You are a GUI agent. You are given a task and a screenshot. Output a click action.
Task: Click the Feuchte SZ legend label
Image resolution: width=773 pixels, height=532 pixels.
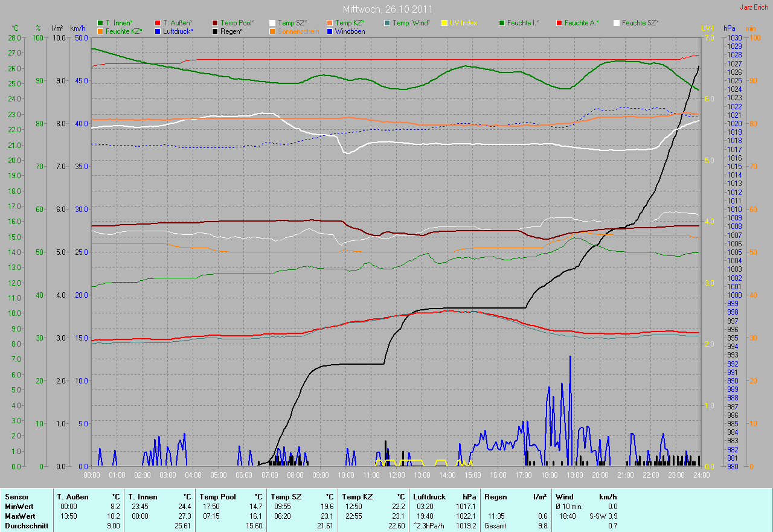point(640,23)
